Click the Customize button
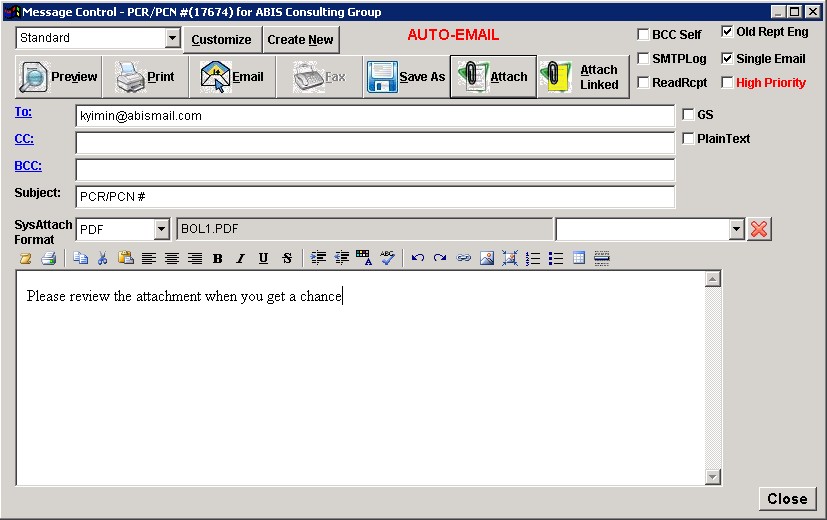The height and width of the screenshot is (520, 827). click(x=221, y=40)
